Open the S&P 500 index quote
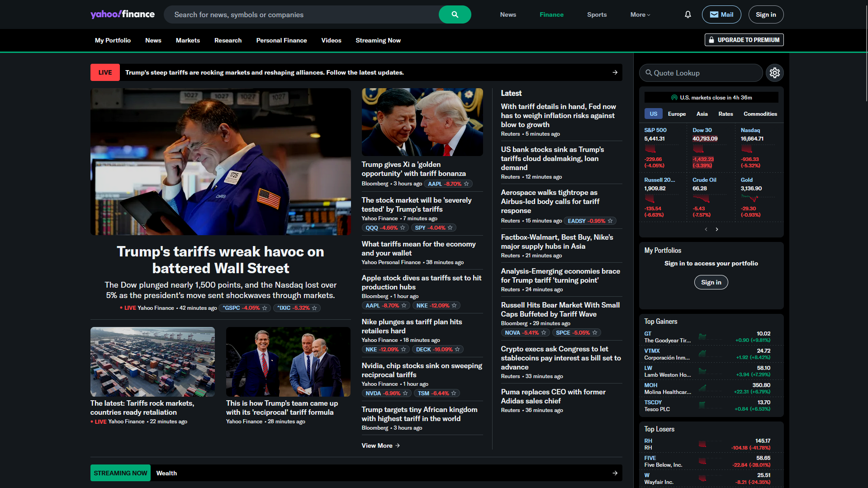This screenshot has width=868, height=488. pyautogui.click(x=655, y=130)
